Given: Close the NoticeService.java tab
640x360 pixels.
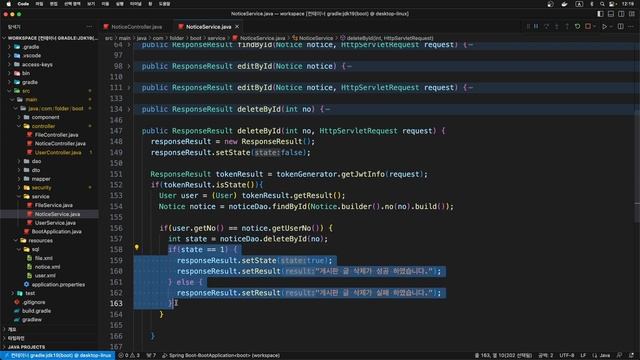Looking at the screenshot, I should click(237, 27).
